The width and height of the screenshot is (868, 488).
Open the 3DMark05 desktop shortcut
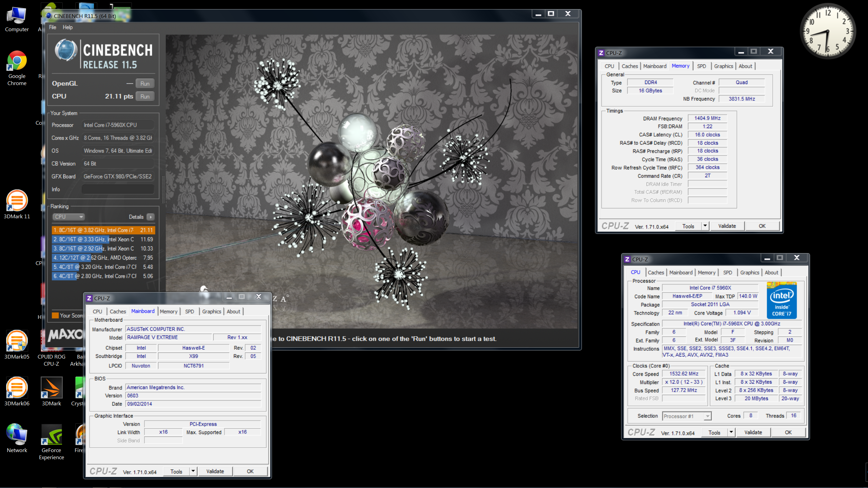point(17,344)
